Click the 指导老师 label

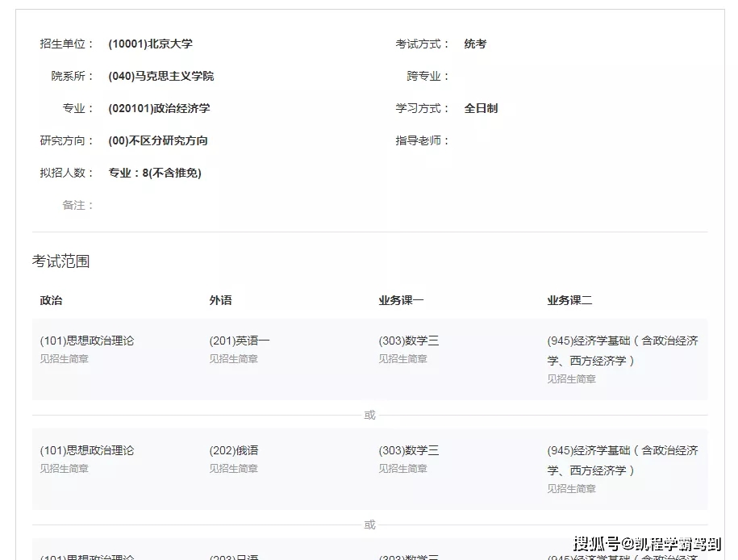pyautogui.click(x=422, y=140)
